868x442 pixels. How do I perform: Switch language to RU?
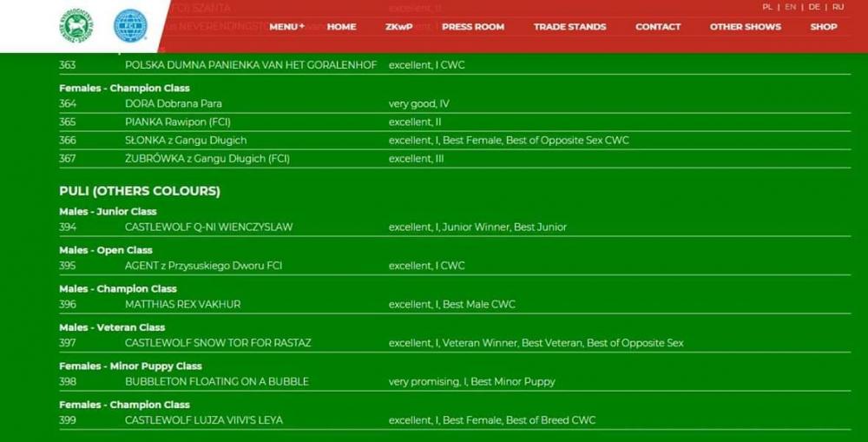point(838,7)
